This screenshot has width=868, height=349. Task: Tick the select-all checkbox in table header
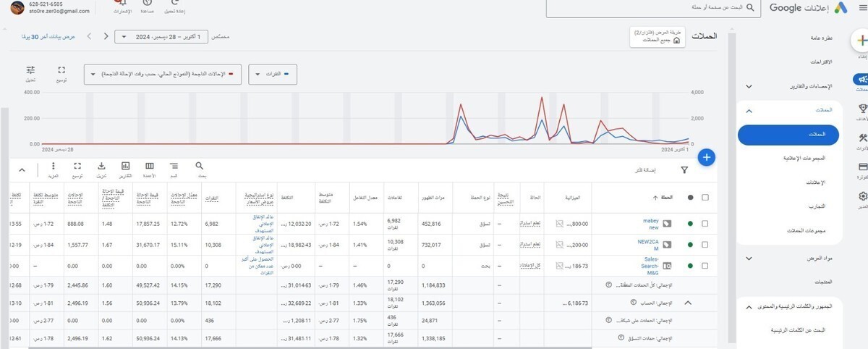point(705,197)
